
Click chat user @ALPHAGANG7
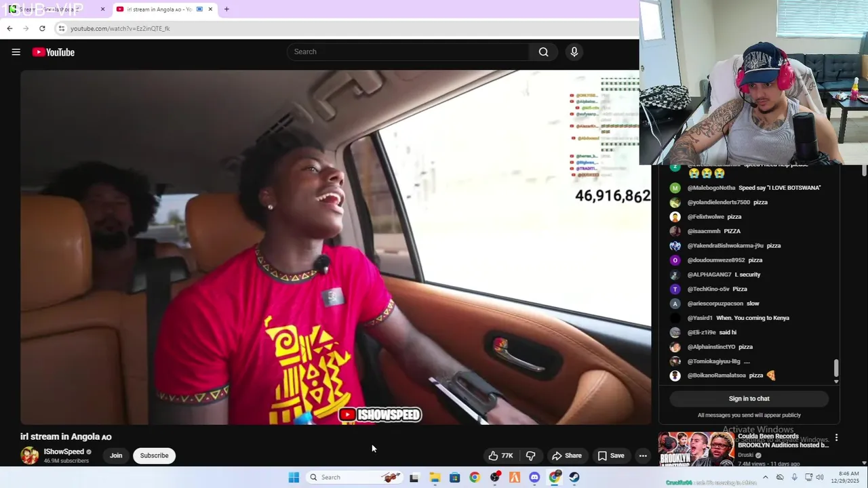click(709, 274)
